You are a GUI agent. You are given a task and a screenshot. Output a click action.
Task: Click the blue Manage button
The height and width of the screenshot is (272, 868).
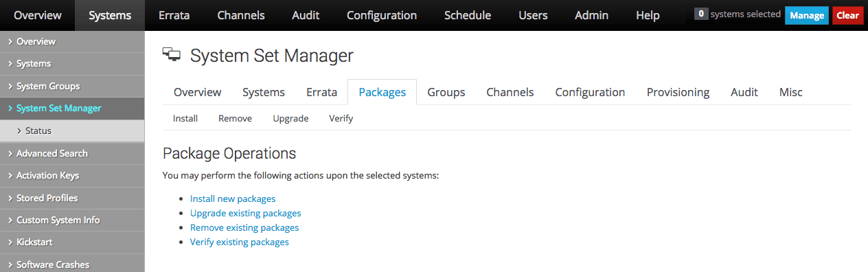point(807,15)
